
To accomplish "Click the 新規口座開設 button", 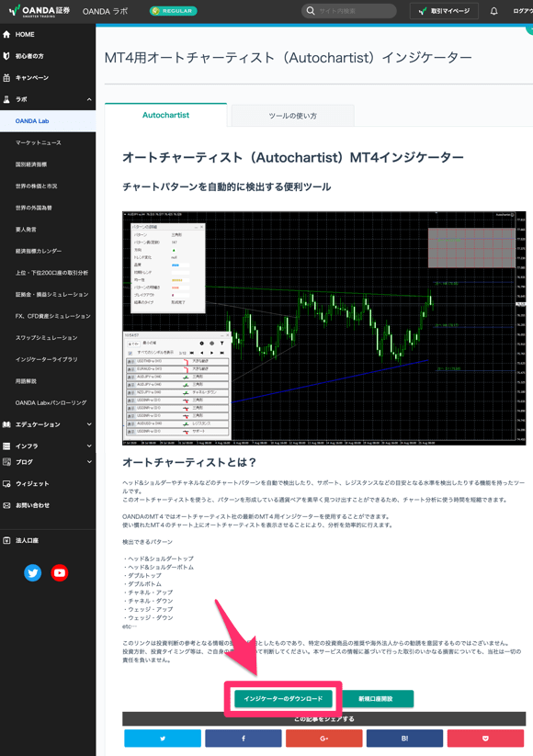I will point(376,699).
